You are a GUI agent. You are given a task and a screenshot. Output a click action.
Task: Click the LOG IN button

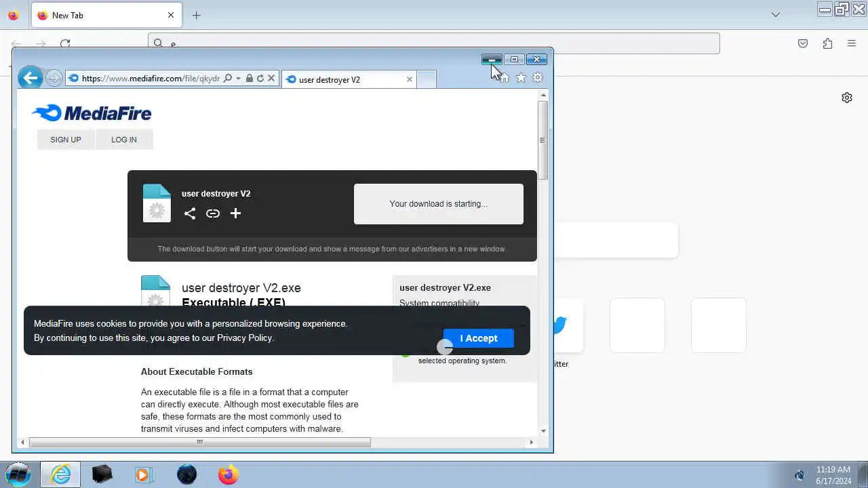(x=124, y=140)
